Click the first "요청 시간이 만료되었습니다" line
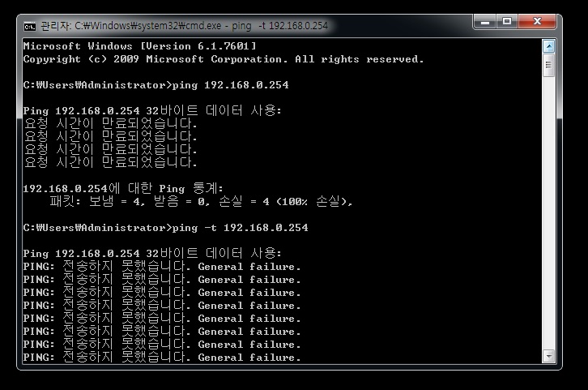The height and width of the screenshot is (390, 588). [x=110, y=123]
